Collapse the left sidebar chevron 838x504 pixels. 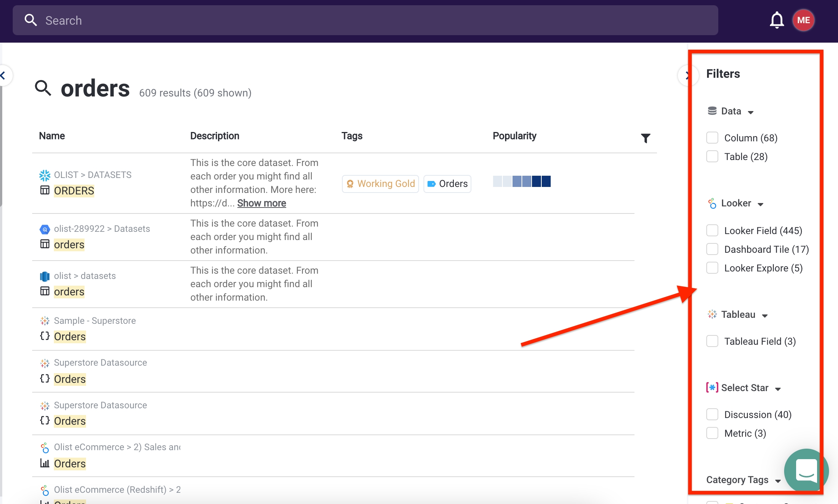(3, 76)
